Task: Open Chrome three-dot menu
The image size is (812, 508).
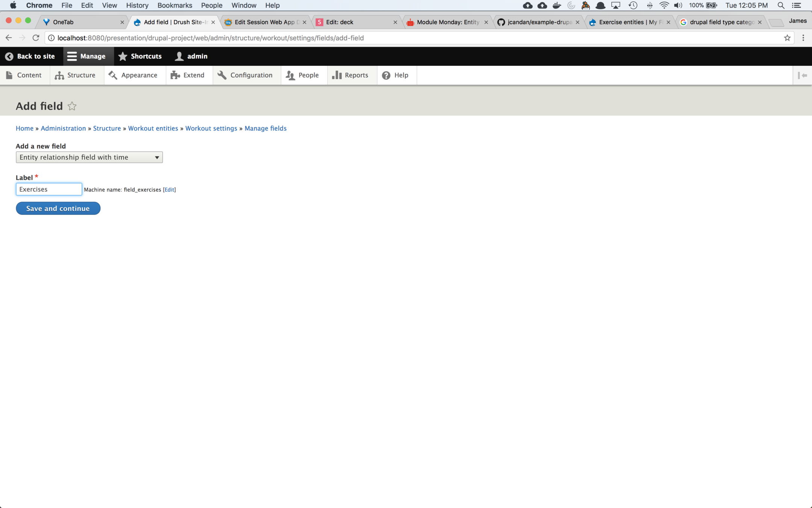Action: (803, 38)
